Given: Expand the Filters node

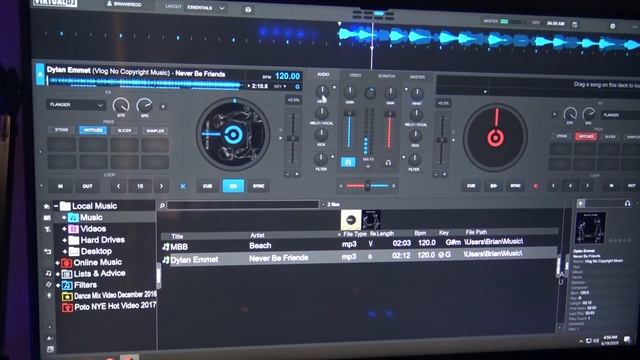Looking at the screenshot, I should pyautogui.click(x=58, y=285).
